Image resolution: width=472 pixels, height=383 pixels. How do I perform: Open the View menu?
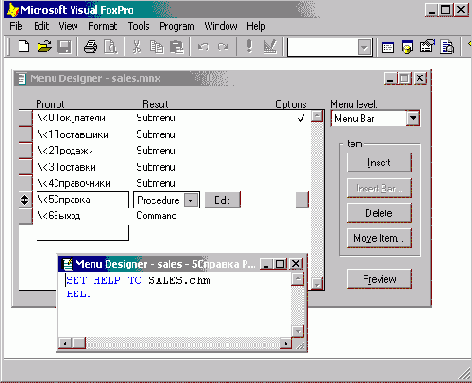click(x=68, y=26)
